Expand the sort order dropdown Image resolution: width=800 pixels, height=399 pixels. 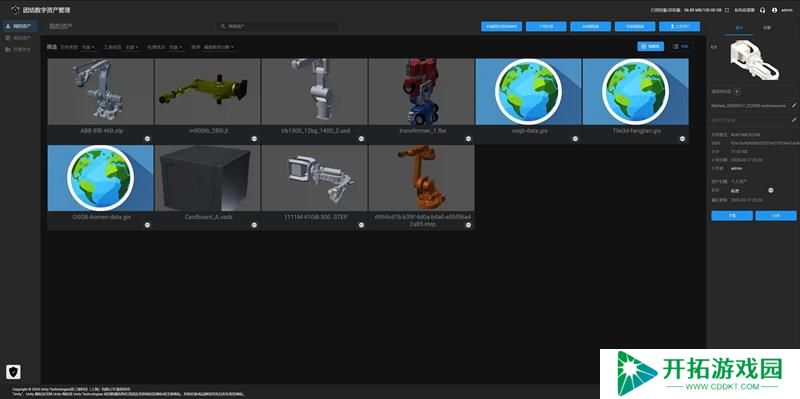pyautogui.click(x=219, y=47)
